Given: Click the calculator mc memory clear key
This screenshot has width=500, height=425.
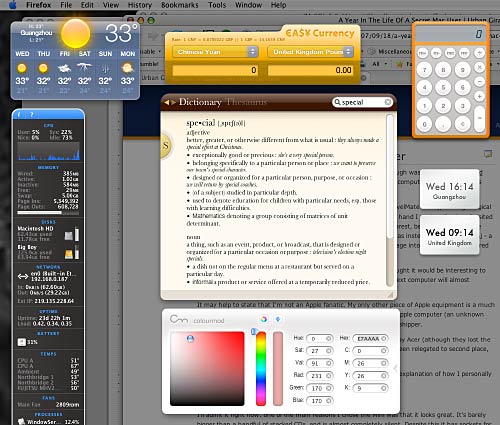Looking at the screenshot, I should point(450,53).
